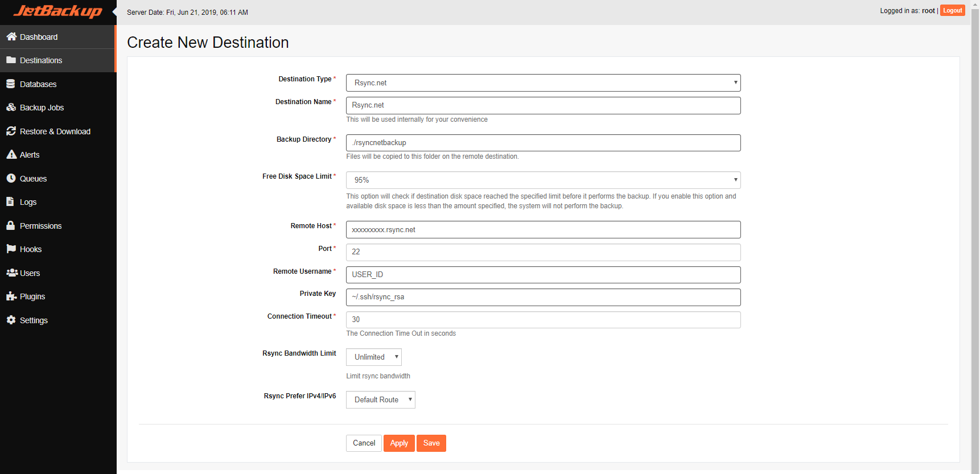This screenshot has width=980, height=474.
Task: Click the Users group icon
Action: (x=12, y=273)
